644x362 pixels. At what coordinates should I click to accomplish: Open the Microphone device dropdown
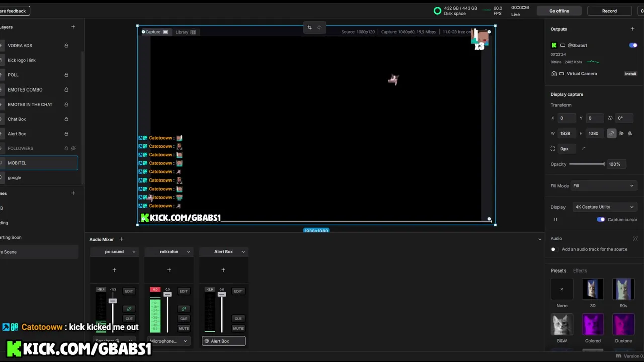tap(169, 341)
